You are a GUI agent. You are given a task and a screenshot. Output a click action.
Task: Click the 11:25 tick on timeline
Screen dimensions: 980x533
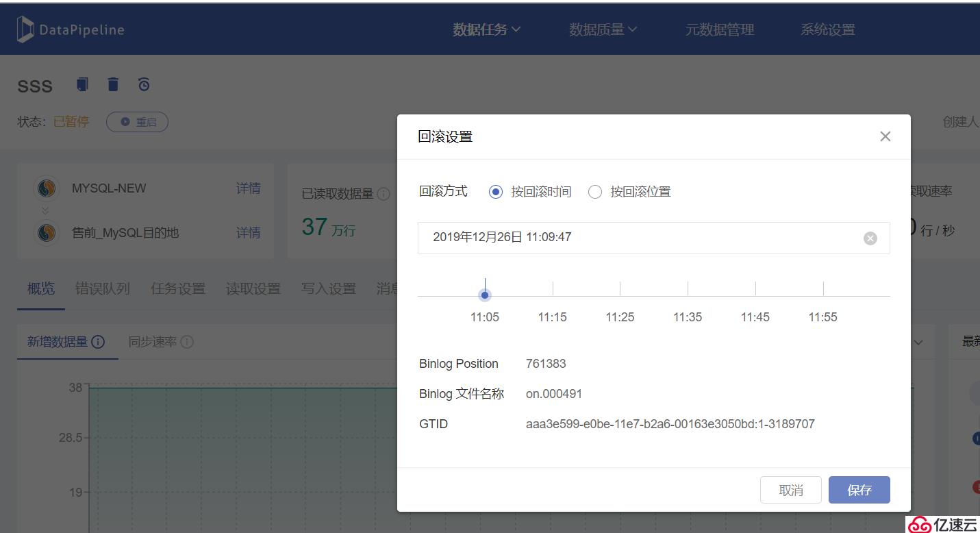[x=620, y=288]
